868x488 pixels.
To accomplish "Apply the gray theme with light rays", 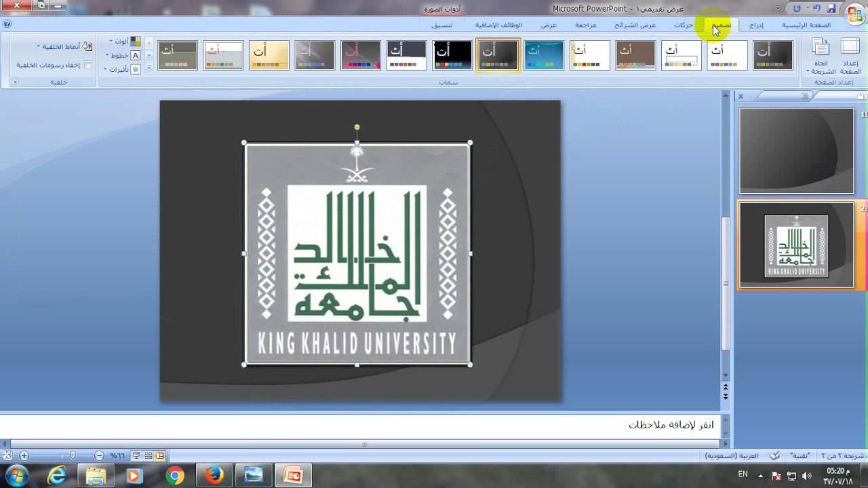I will [x=315, y=56].
